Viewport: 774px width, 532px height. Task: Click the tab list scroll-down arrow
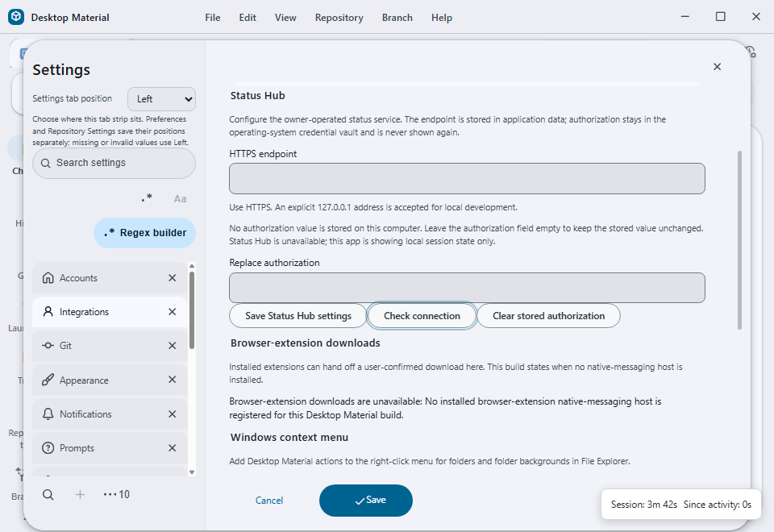[192, 472]
